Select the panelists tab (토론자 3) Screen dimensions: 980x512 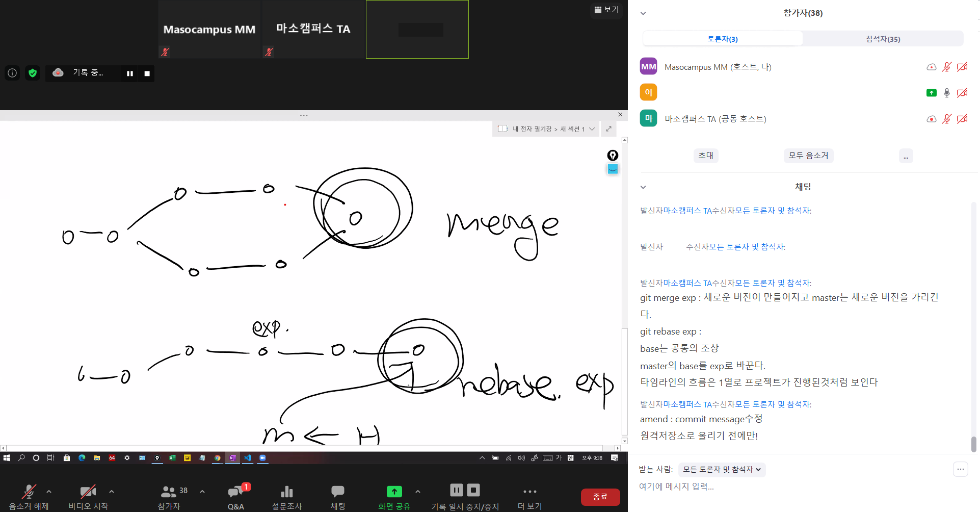point(722,39)
